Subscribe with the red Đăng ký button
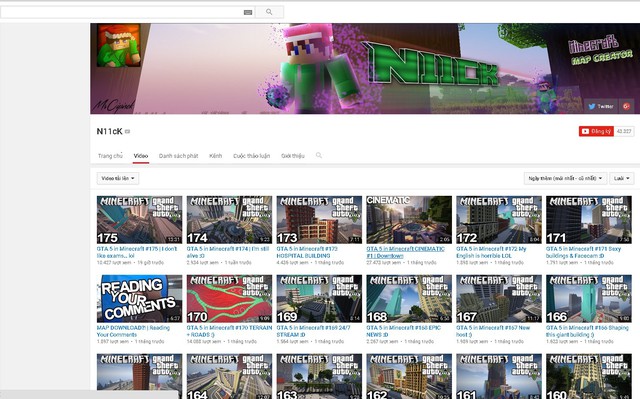 596,131
